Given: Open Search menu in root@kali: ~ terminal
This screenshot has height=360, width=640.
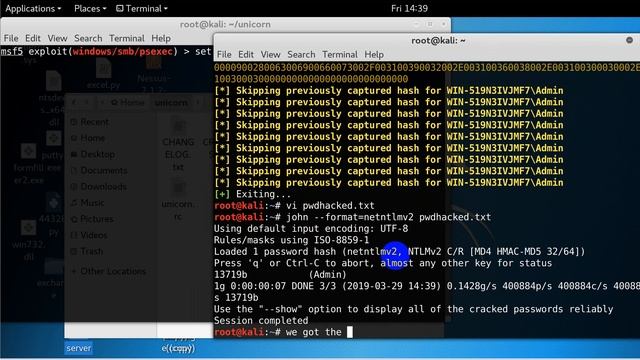Looking at the screenshot, I should [301, 54].
